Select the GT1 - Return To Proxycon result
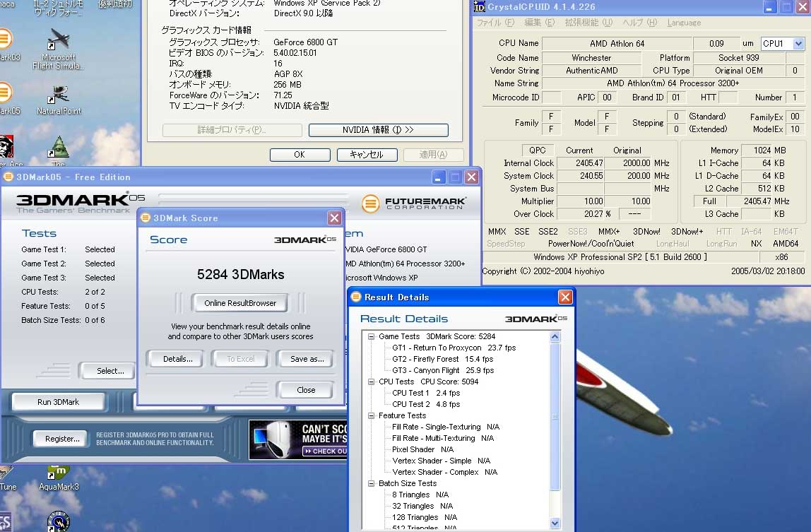Image resolution: width=811 pixels, height=532 pixels. (x=454, y=348)
